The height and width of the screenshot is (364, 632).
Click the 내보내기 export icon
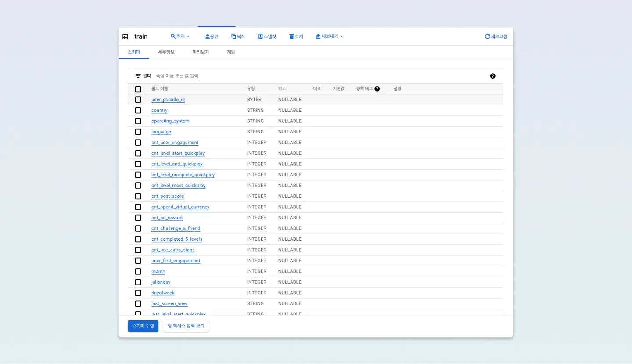pyautogui.click(x=318, y=36)
